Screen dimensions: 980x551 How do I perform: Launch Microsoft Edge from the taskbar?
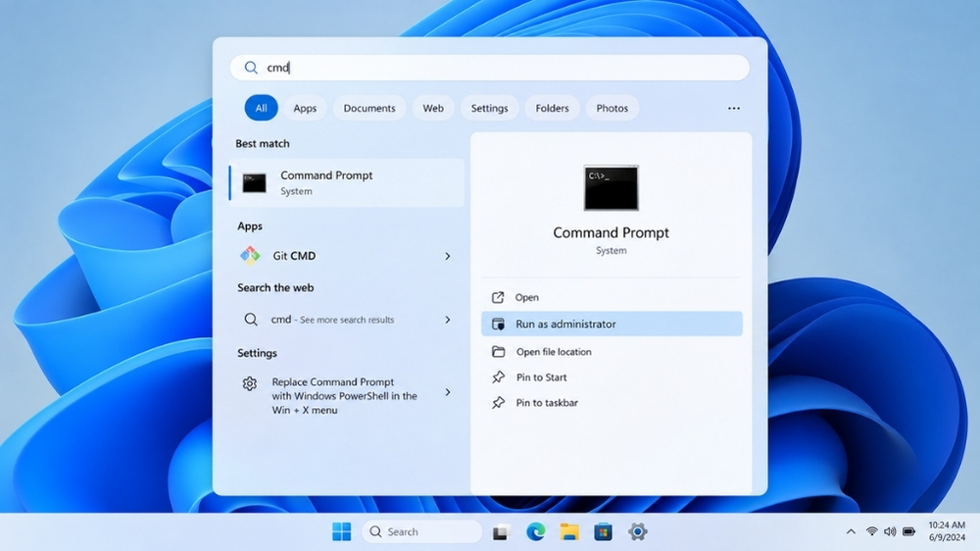(x=536, y=531)
